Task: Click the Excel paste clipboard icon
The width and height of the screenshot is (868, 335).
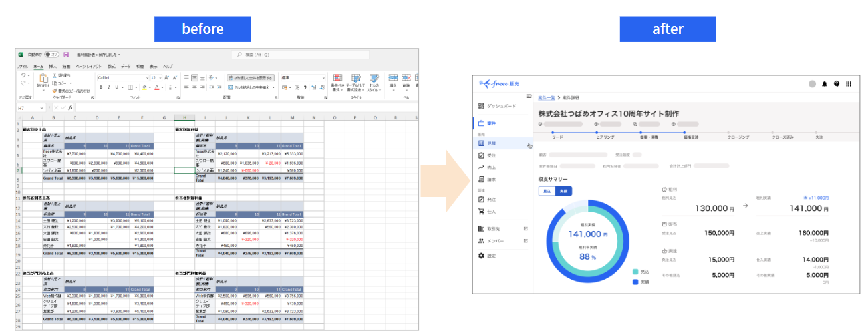Action: [x=44, y=78]
